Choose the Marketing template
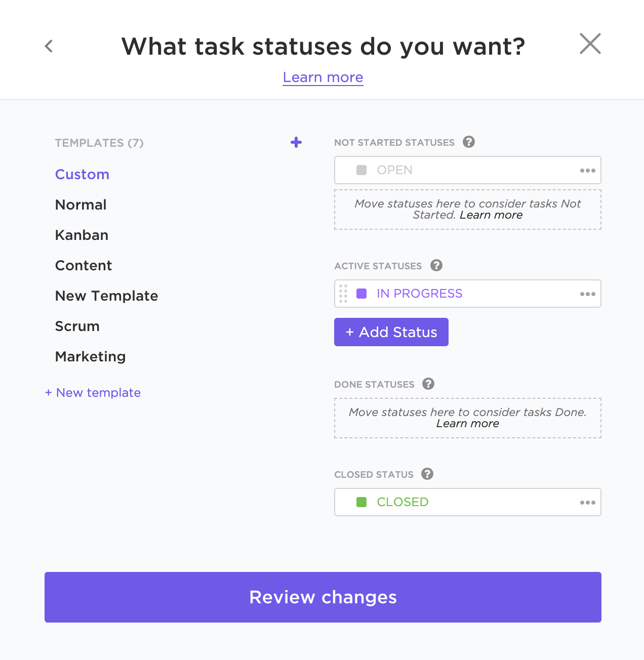644x660 pixels. coord(90,356)
